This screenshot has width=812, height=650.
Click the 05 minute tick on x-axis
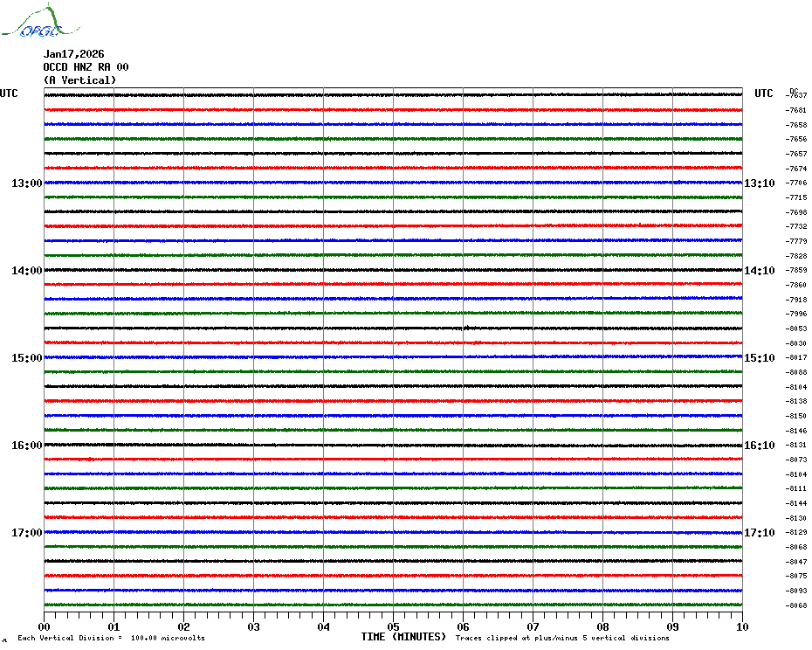[x=393, y=626]
